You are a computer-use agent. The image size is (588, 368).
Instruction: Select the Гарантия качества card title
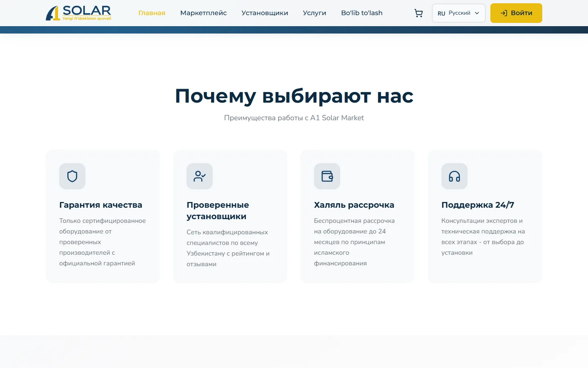100,205
